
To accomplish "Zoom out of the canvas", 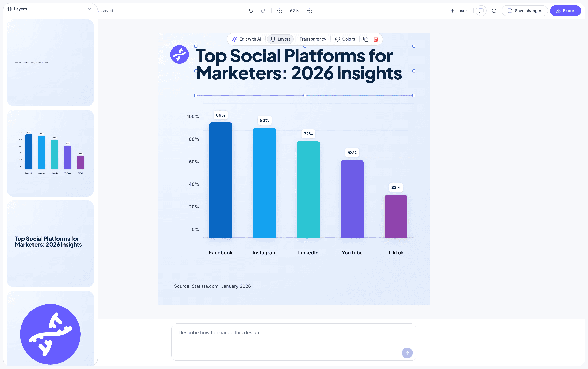I will point(280,11).
